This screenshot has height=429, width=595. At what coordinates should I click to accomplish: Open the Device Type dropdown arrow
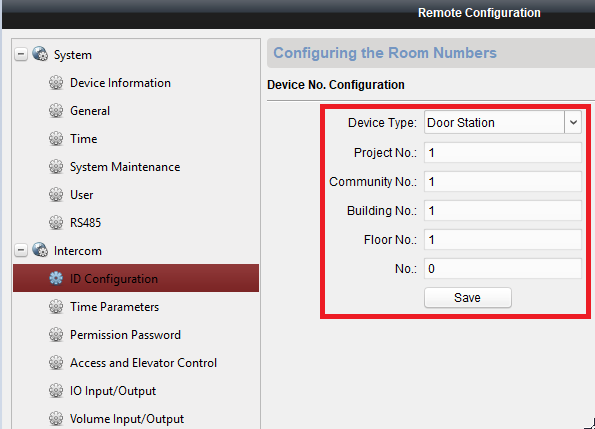[573, 123]
